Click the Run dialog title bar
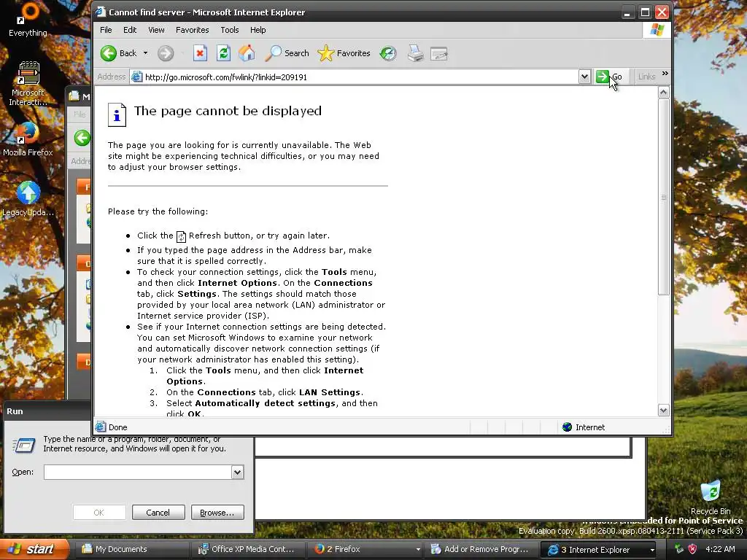The height and width of the screenshot is (560, 747). [47, 411]
